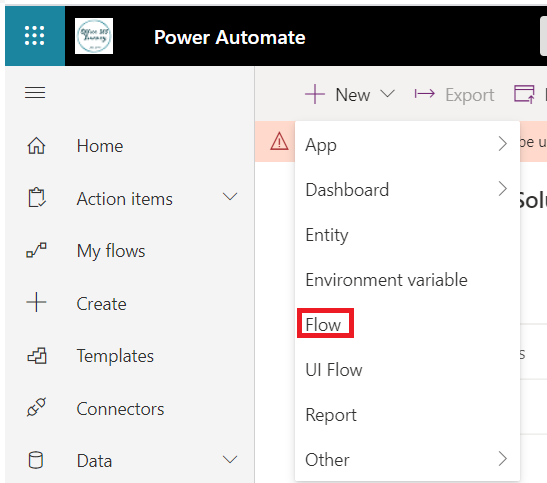
Task: Click the New button label
Action: coord(353,95)
